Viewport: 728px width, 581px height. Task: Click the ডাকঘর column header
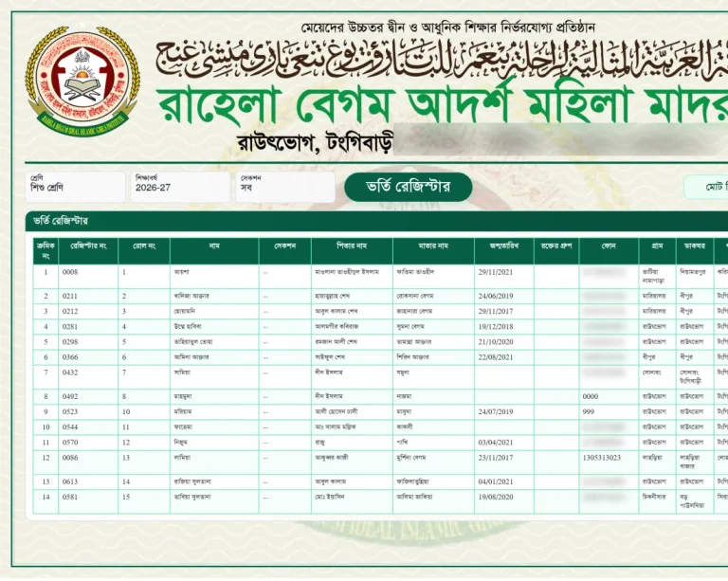pos(695,250)
